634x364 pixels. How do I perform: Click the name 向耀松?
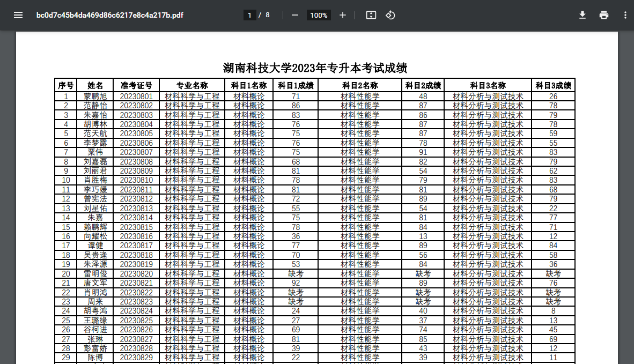(95, 236)
